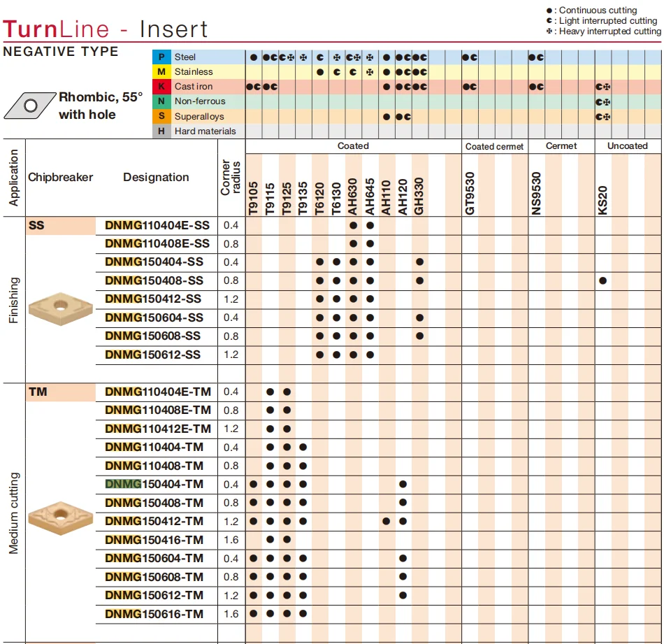The image size is (664, 644).
Task: Select designation DNMG150412-SS
Action: coord(153,299)
